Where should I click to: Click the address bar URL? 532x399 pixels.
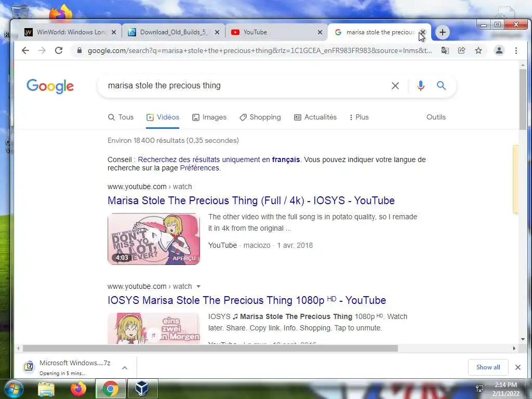[x=260, y=50]
